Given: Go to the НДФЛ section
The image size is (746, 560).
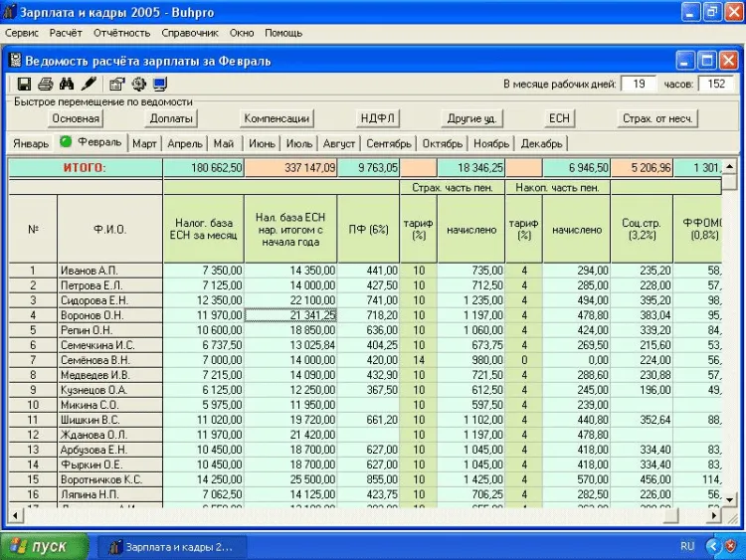Looking at the screenshot, I should [378, 118].
